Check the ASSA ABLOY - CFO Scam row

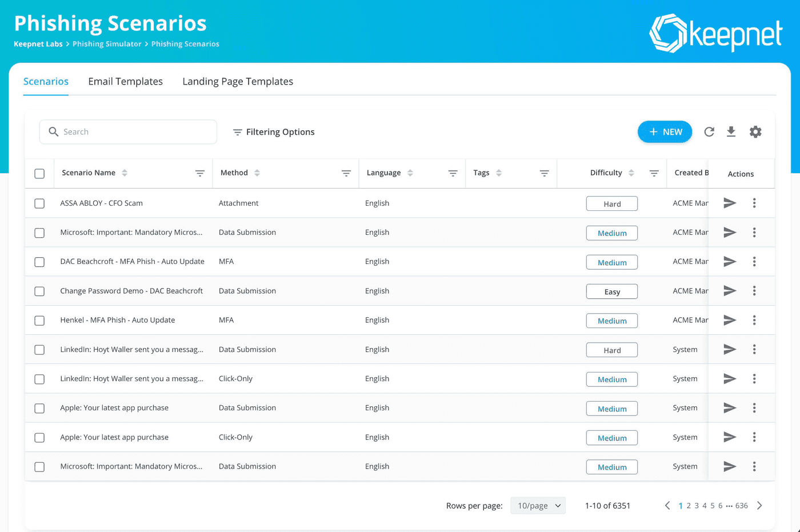[39, 203]
